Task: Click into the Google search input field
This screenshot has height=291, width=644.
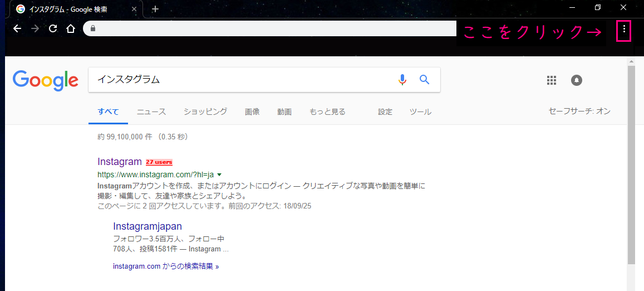Action: tap(239, 80)
